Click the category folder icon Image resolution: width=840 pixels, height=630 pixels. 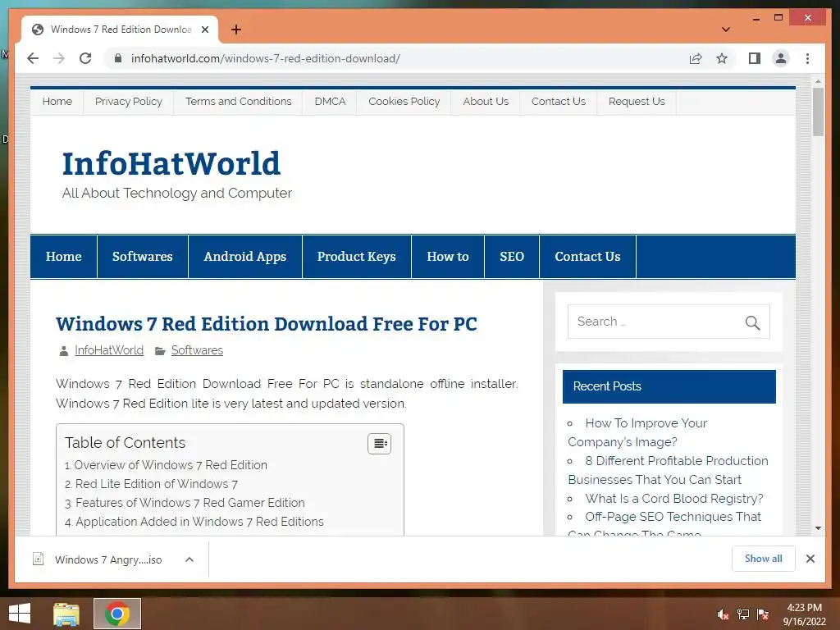[160, 351]
